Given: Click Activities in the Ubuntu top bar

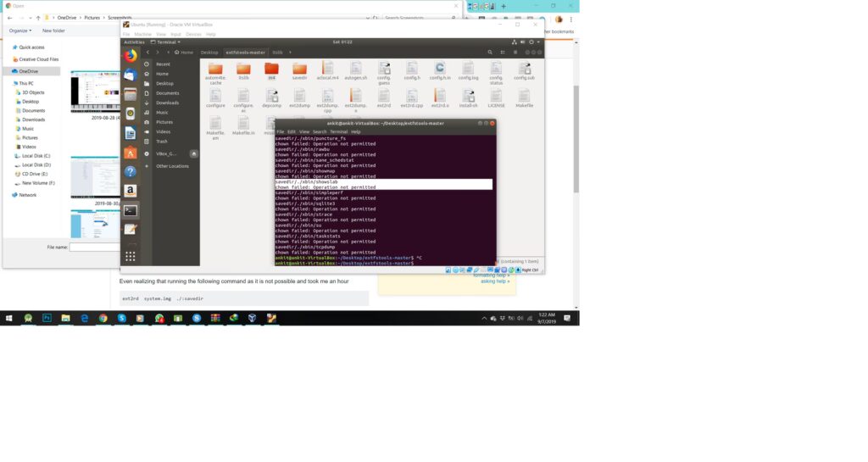Looking at the screenshot, I should (x=134, y=42).
